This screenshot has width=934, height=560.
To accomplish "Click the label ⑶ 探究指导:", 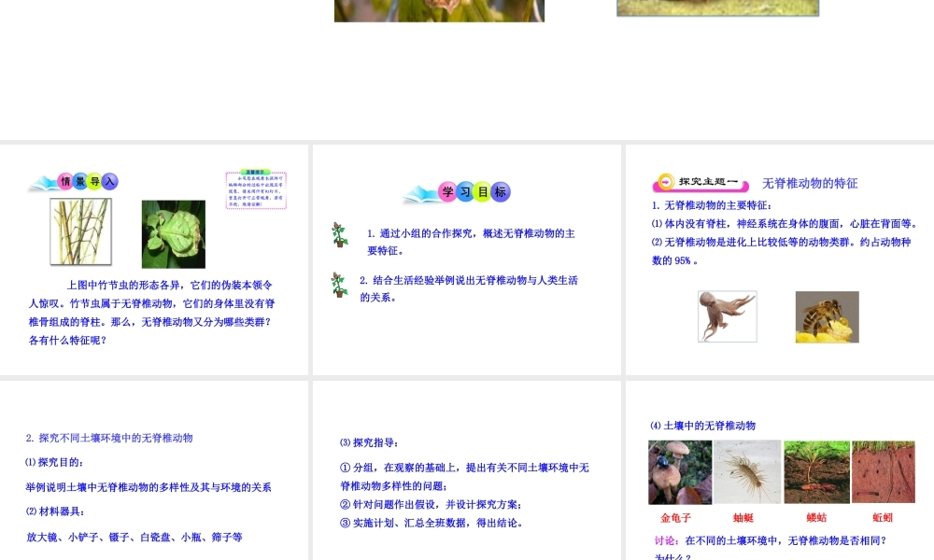I will [369, 442].
